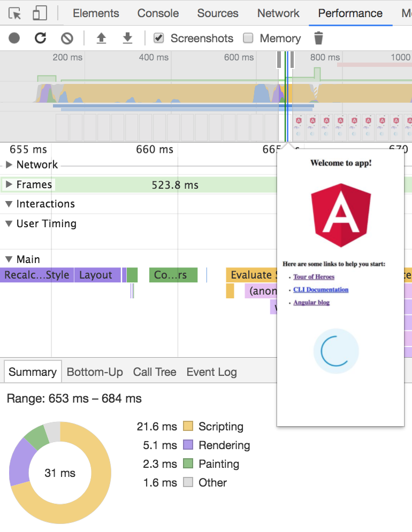The width and height of the screenshot is (412, 532).
Task: Select the Summary tab
Action: [x=33, y=372]
